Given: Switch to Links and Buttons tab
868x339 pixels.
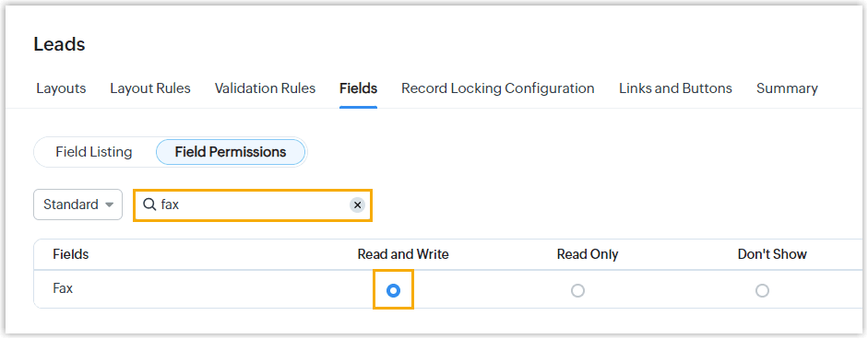Looking at the screenshot, I should click(675, 88).
